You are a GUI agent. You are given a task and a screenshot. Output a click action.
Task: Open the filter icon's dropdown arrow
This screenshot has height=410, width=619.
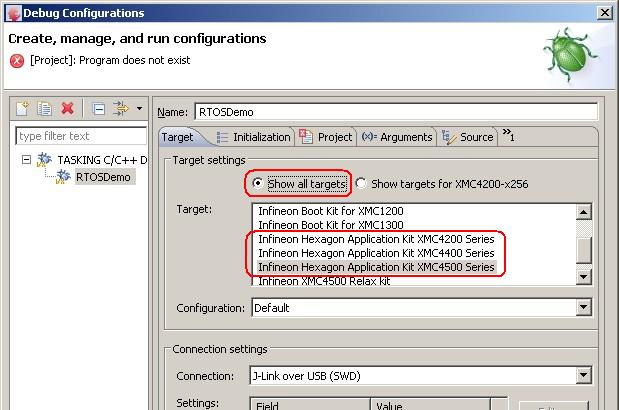[139, 108]
